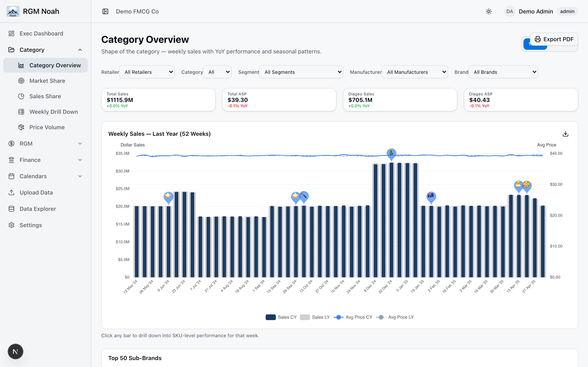Image resolution: width=588 pixels, height=367 pixels.
Task: Toggle light/dark theme sun icon
Action: click(x=489, y=11)
